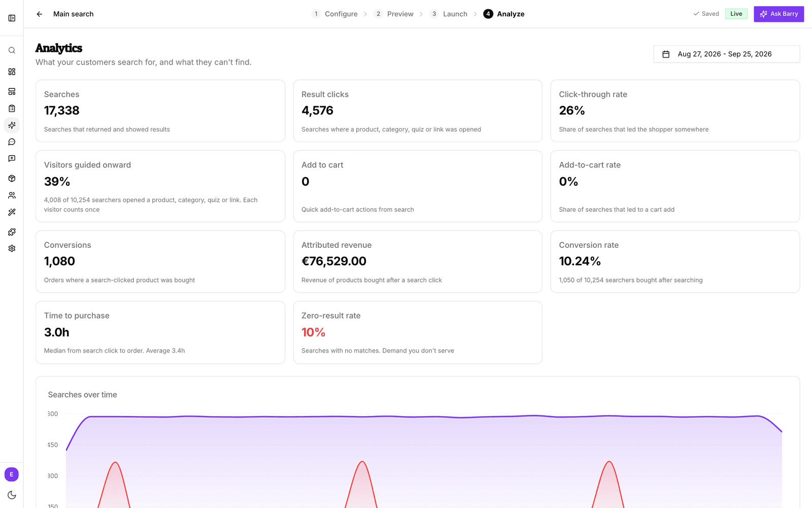Click the first red peak in chart
This screenshot has width=812, height=508.
click(116, 463)
